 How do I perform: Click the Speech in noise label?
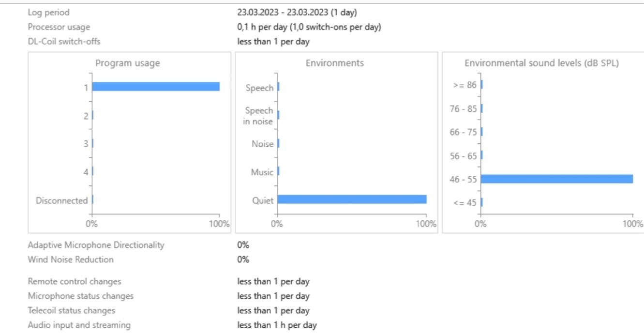[258, 116]
